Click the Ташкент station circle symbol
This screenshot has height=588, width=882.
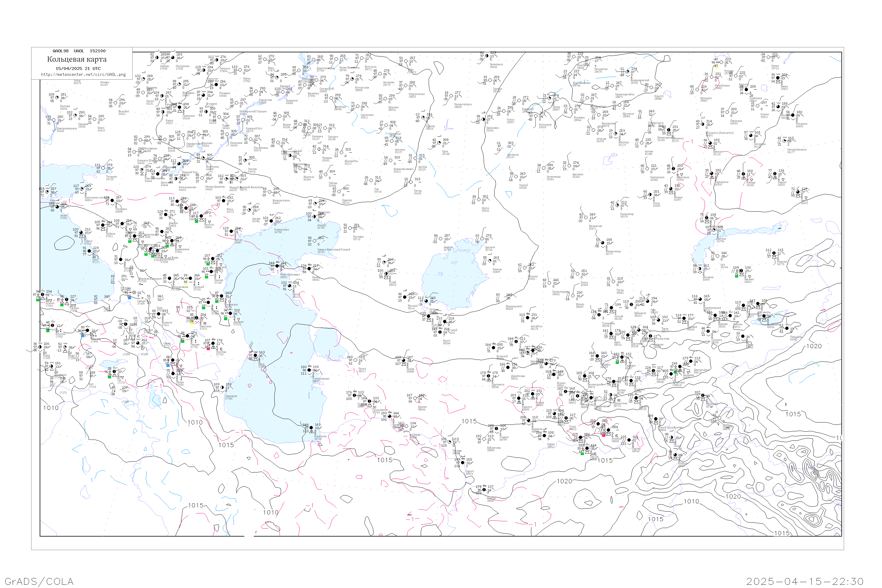point(622,358)
